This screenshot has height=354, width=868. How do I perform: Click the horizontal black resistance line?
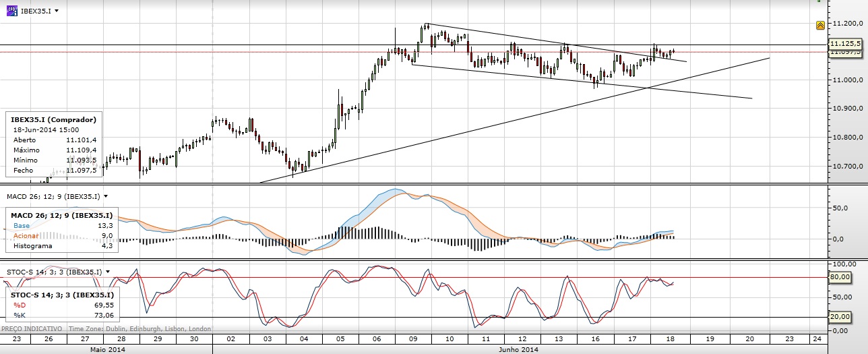click(x=270, y=45)
